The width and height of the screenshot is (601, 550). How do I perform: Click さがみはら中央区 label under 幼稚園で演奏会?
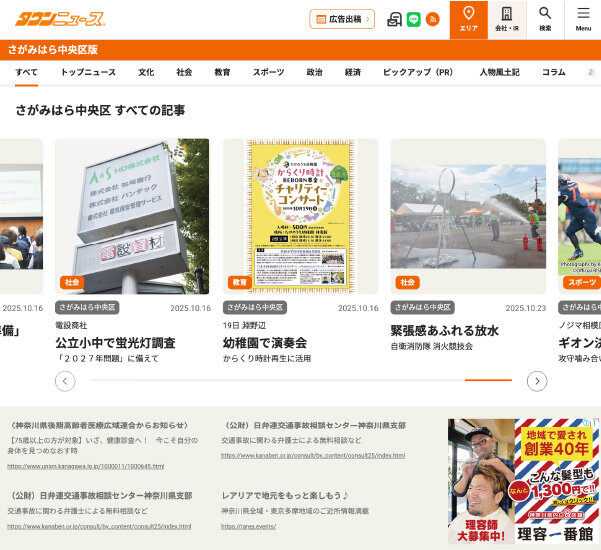(255, 307)
